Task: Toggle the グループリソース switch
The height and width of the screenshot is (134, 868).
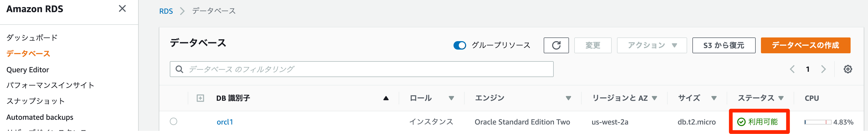Action: (x=460, y=45)
